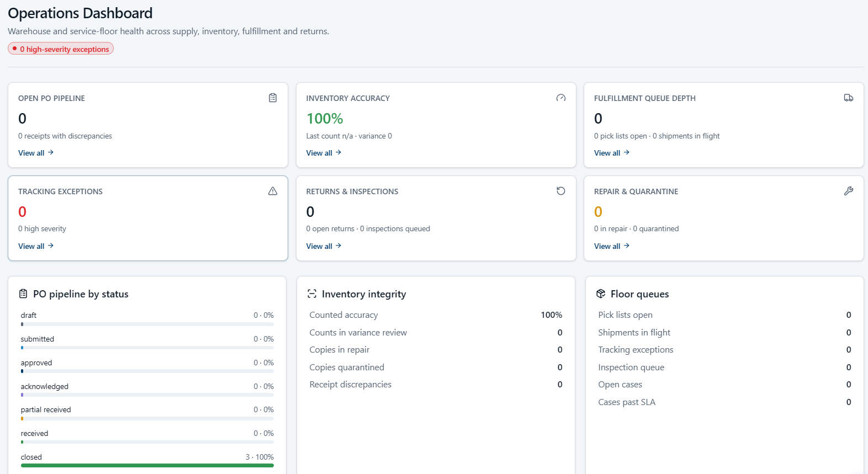The image size is (868, 474).
Task: Select the Pick lists open row
Action: 724,315
